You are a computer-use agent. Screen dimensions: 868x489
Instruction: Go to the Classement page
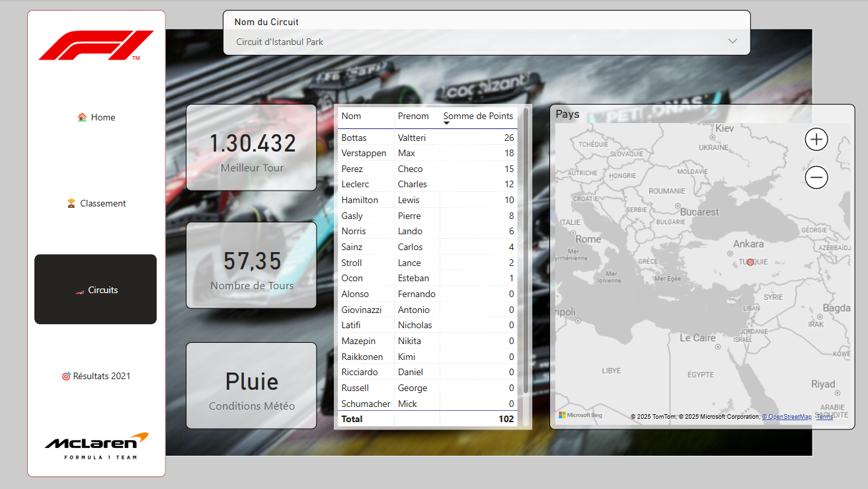click(x=97, y=203)
